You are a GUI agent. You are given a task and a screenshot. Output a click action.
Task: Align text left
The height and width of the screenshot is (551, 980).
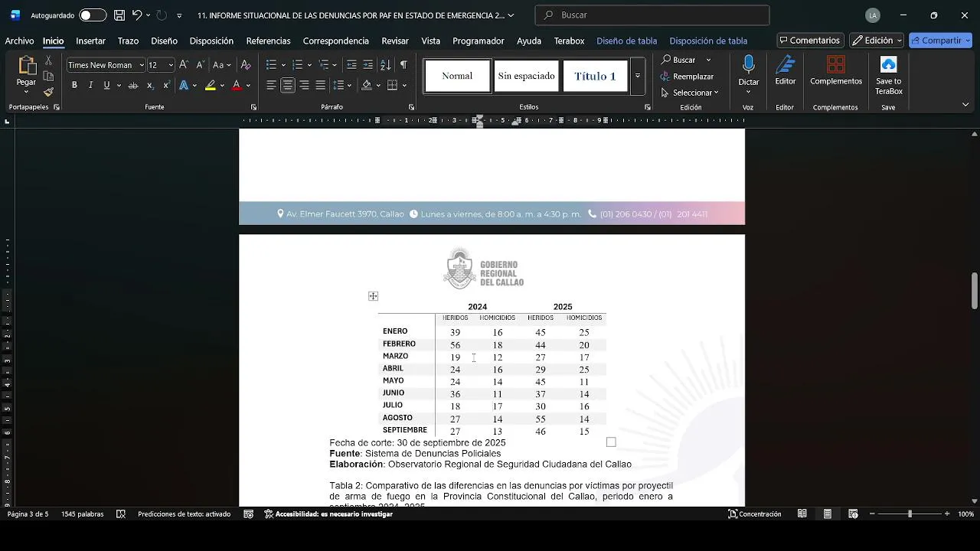[271, 86]
